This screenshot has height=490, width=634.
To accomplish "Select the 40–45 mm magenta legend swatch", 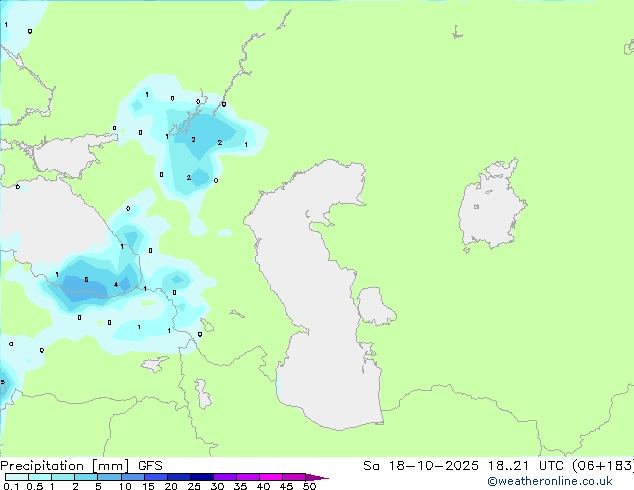I will (271, 477).
